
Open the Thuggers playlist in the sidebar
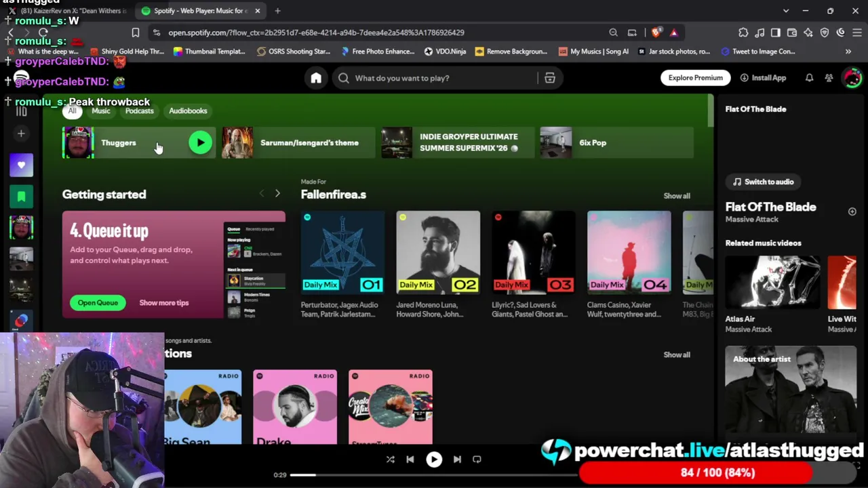tap(21, 228)
